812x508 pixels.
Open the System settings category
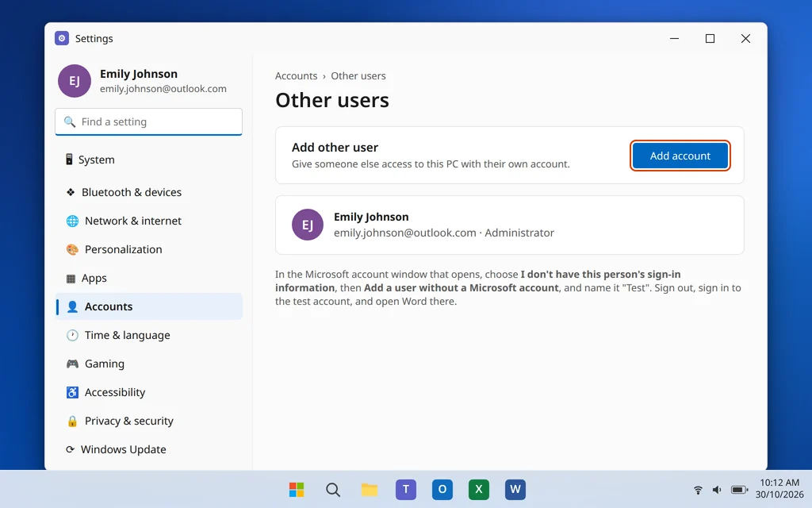[x=148, y=160]
